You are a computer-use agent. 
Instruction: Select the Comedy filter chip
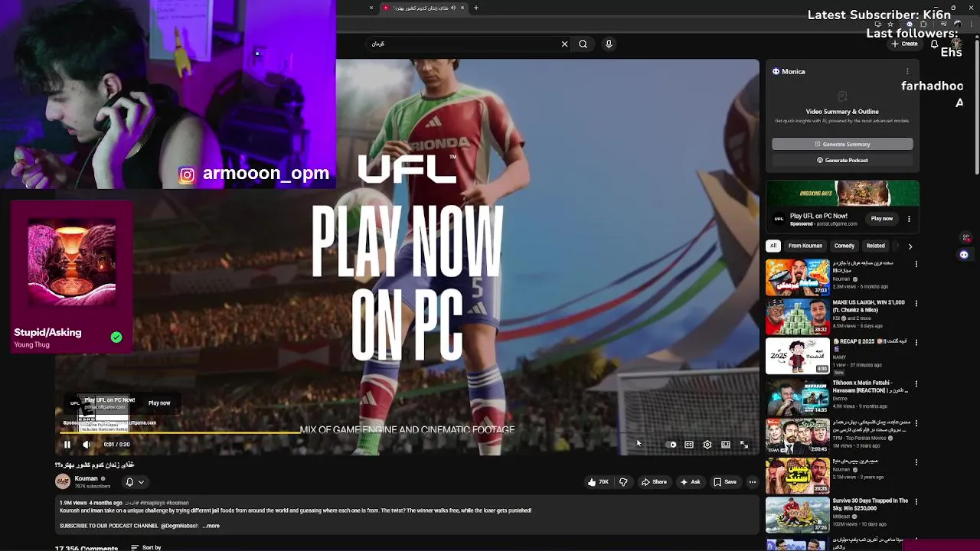(x=844, y=246)
